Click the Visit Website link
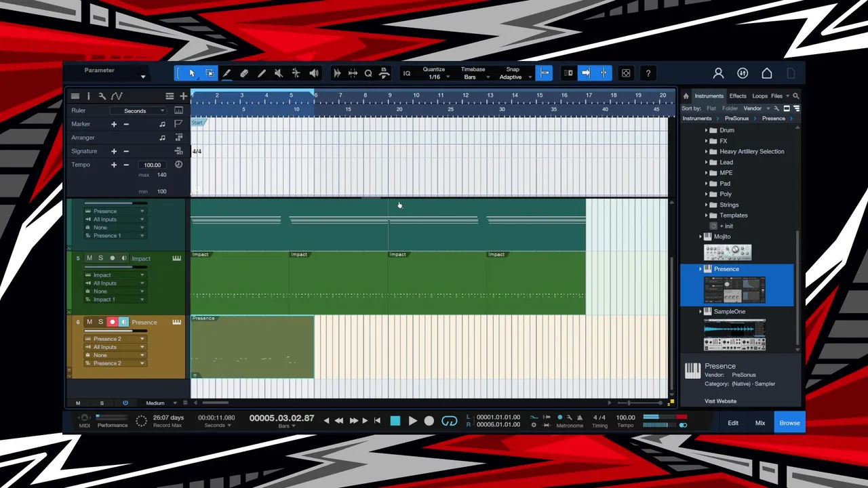 click(x=720, y=401)
